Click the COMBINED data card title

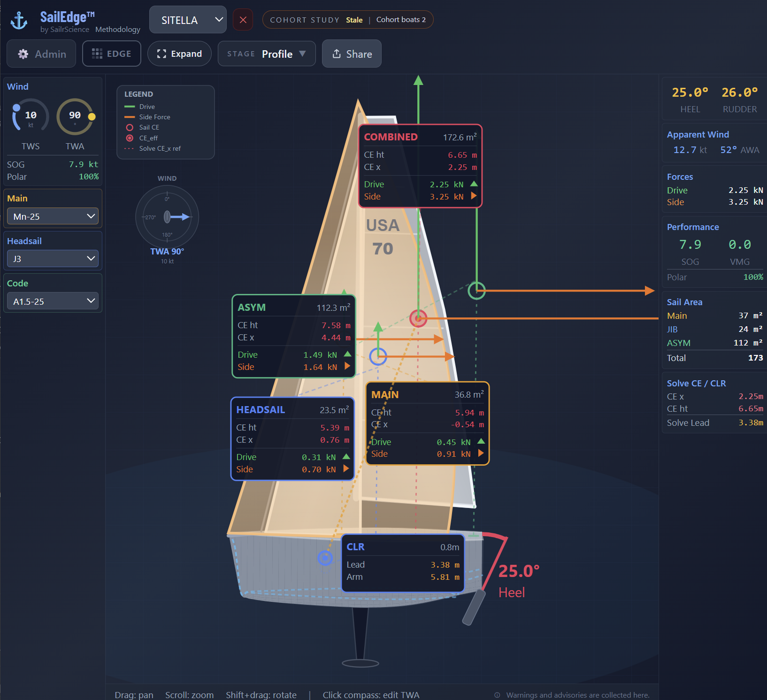pos(391,137)
